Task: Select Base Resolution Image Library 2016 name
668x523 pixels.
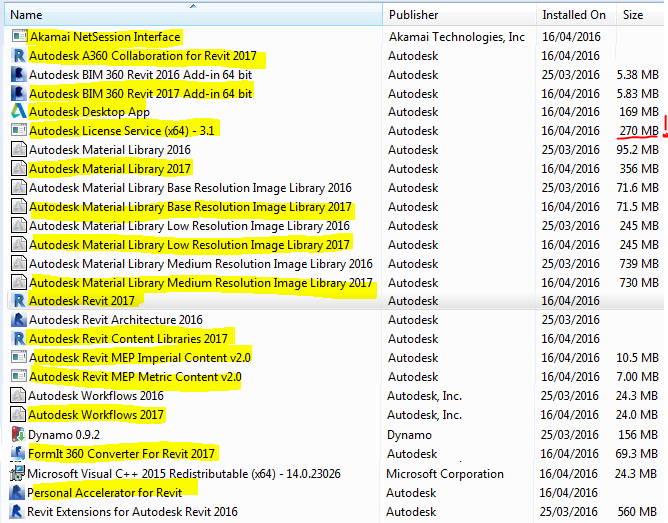Action: 190,188
